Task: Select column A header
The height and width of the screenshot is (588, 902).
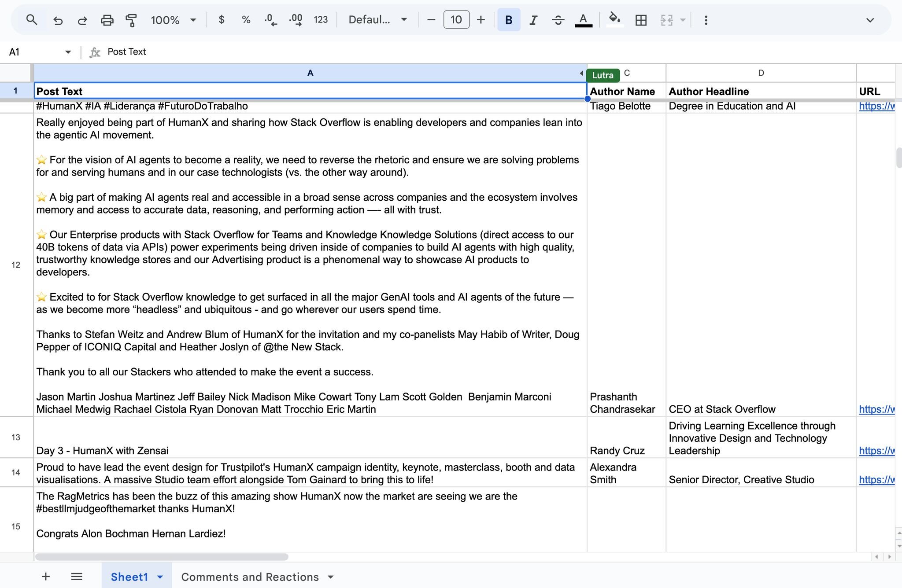Action: [x=310, y=73]
